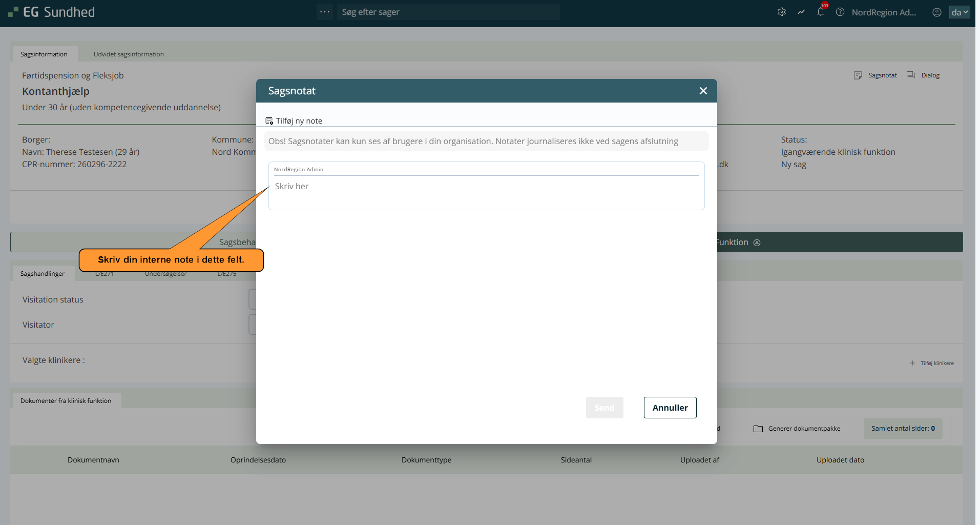Select the Sagshandlinger tab
The height and width of the screenshot is (525, 980).
[43, 274]
